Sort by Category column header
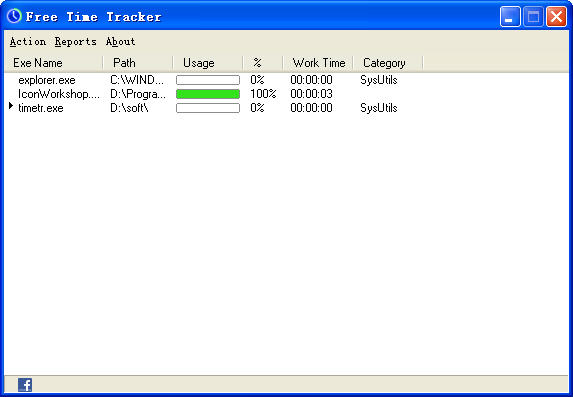The width and height of the screenshot is (573, 397). [x=388, y=63]
